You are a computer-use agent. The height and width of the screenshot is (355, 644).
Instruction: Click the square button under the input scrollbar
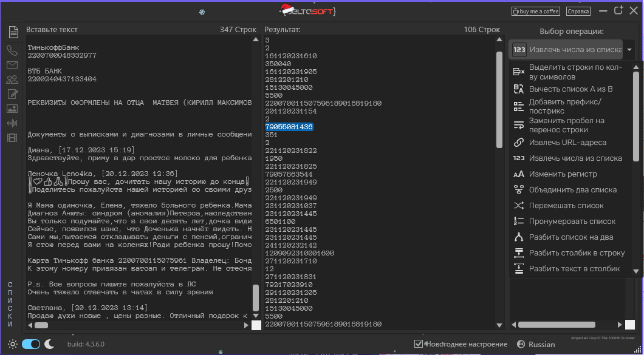point(256,325)
